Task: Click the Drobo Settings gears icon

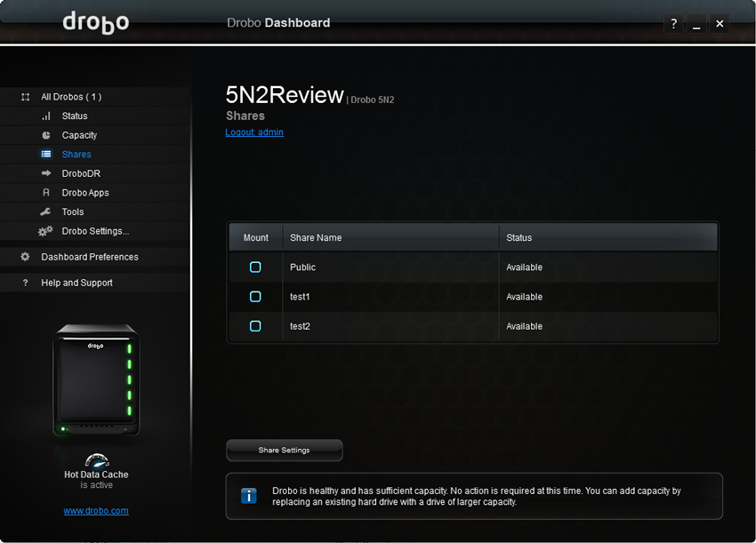Action: [x=45, y=231]
